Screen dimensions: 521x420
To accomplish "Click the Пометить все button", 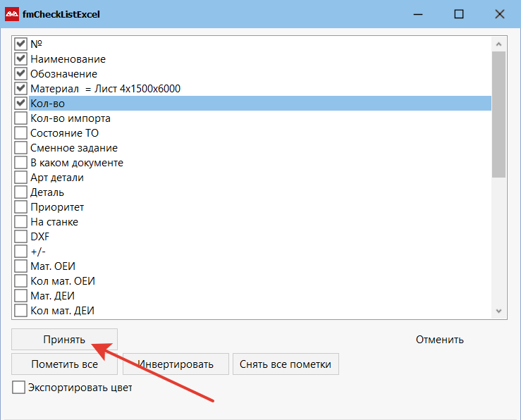I will tap(64, 364).
